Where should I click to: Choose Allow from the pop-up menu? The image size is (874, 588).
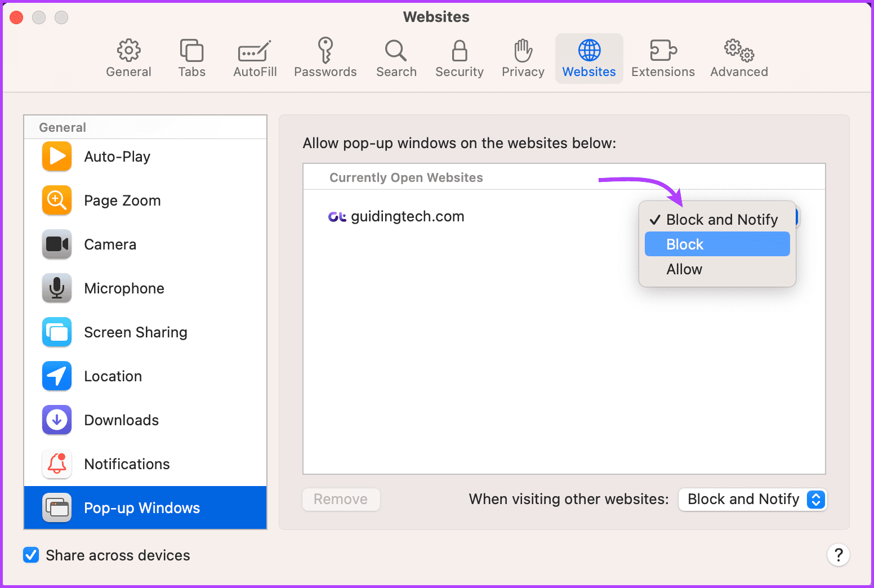pos(684,269)
